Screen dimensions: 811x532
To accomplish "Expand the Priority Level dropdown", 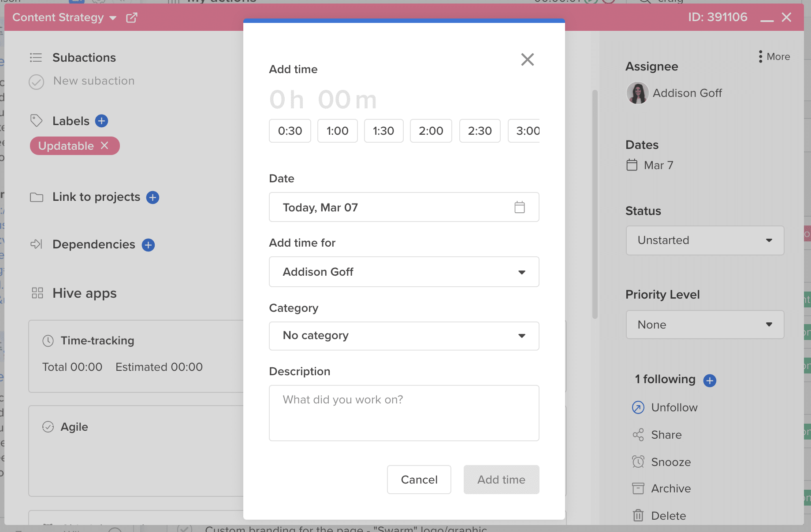I will point(704,325).
